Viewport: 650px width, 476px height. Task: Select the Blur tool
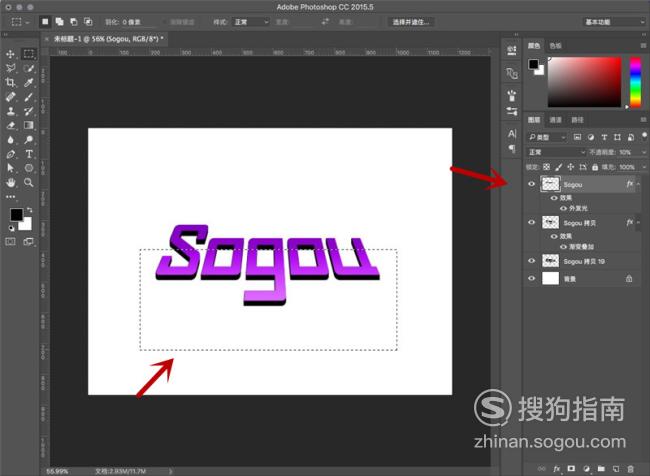pyautogui.click(x=10, y=140)
